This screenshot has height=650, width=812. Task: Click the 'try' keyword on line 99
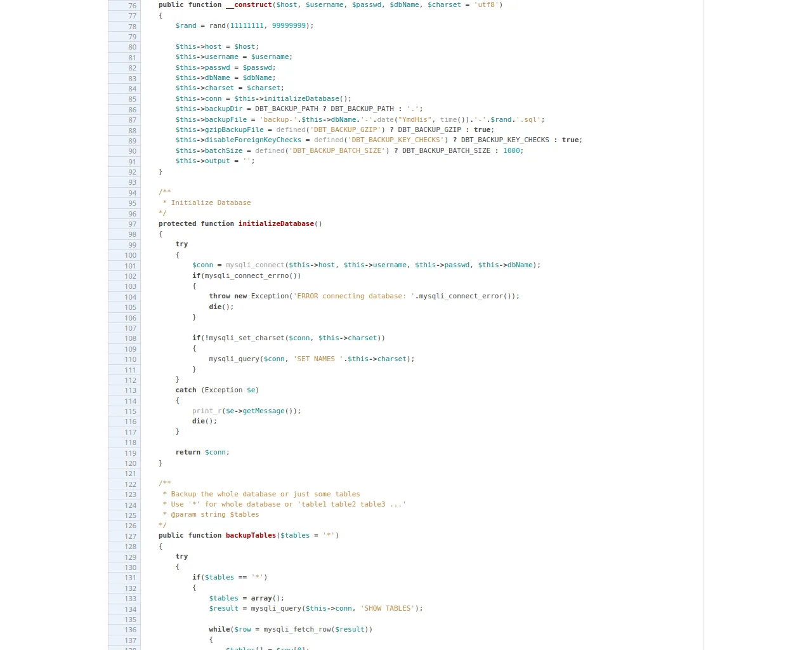[181, 244]
